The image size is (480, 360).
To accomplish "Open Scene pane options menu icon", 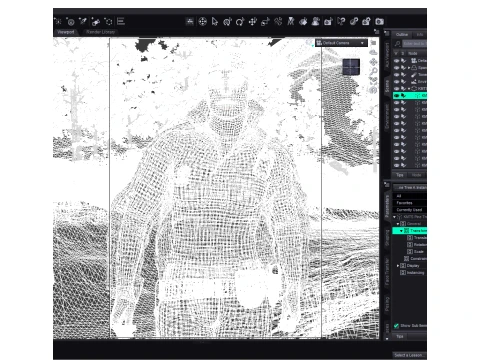I will [x=387, y=33].
